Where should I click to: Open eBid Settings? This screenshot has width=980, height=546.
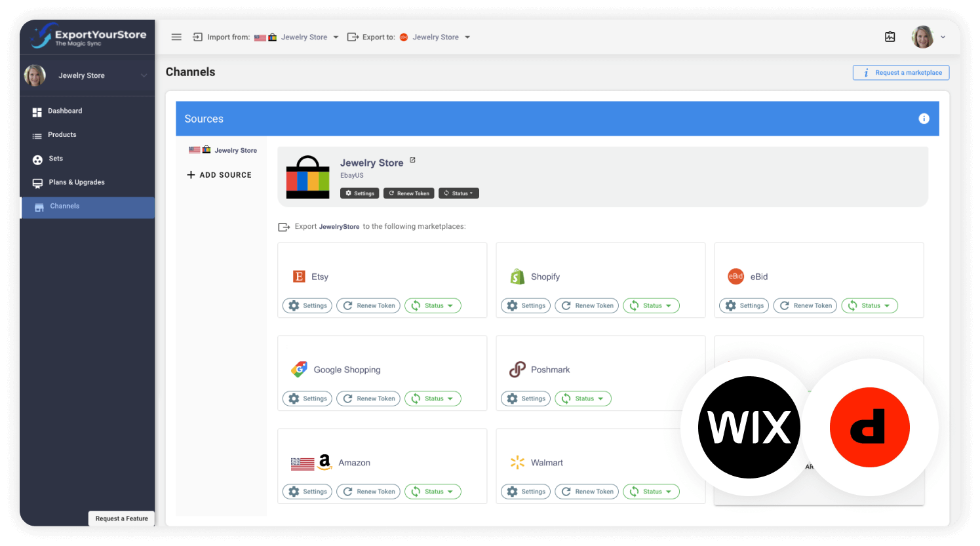pyautogui.click(x=744, y=305)
